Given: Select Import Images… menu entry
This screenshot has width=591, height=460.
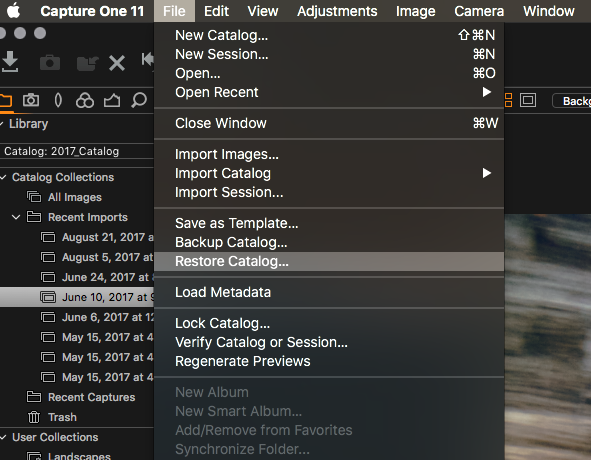Looking at the screenshot, I should click(x=329, y=154).
